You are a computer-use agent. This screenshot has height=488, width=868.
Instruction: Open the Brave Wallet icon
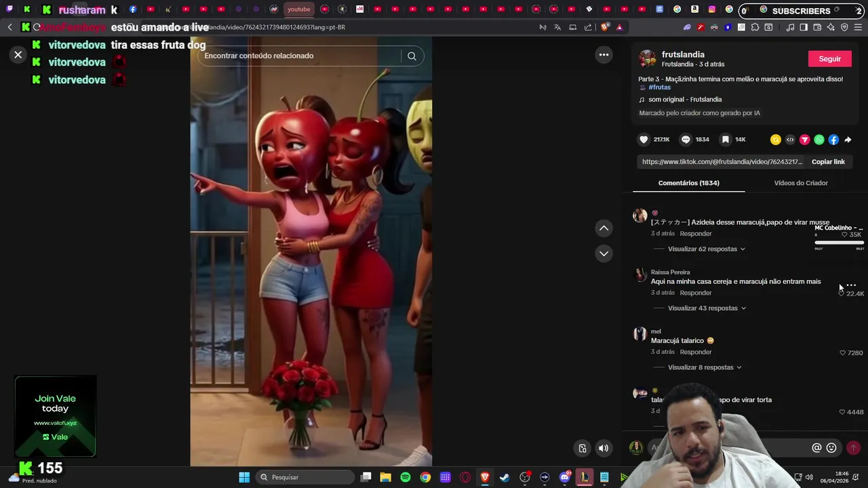[817, 27]
